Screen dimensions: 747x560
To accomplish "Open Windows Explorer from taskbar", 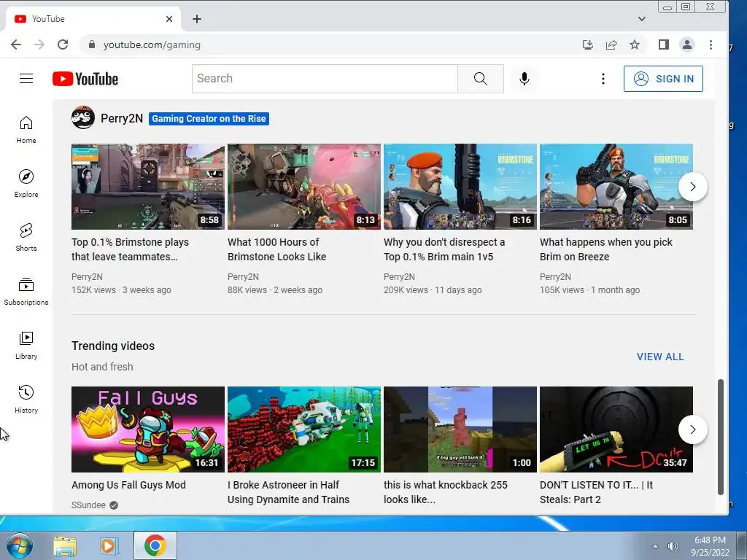I will point(65,545).
